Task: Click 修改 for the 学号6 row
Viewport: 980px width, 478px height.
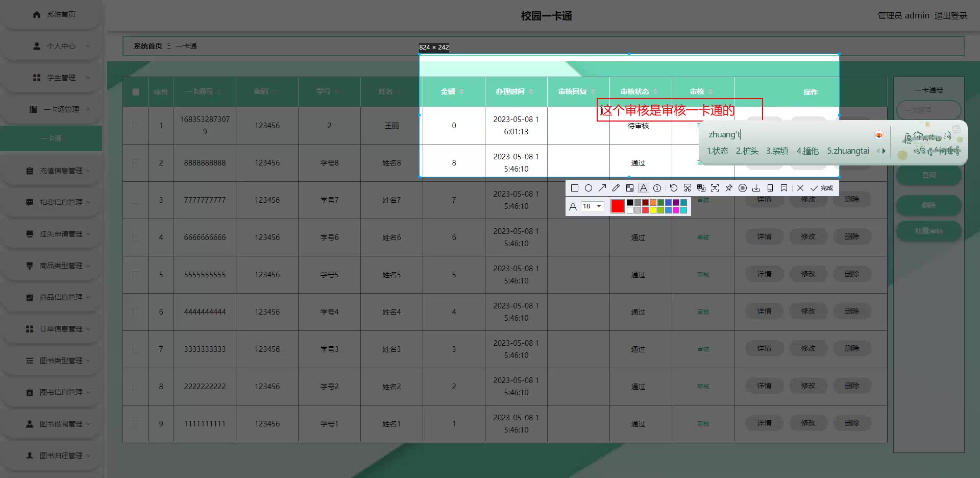Action: pos(808,236)
